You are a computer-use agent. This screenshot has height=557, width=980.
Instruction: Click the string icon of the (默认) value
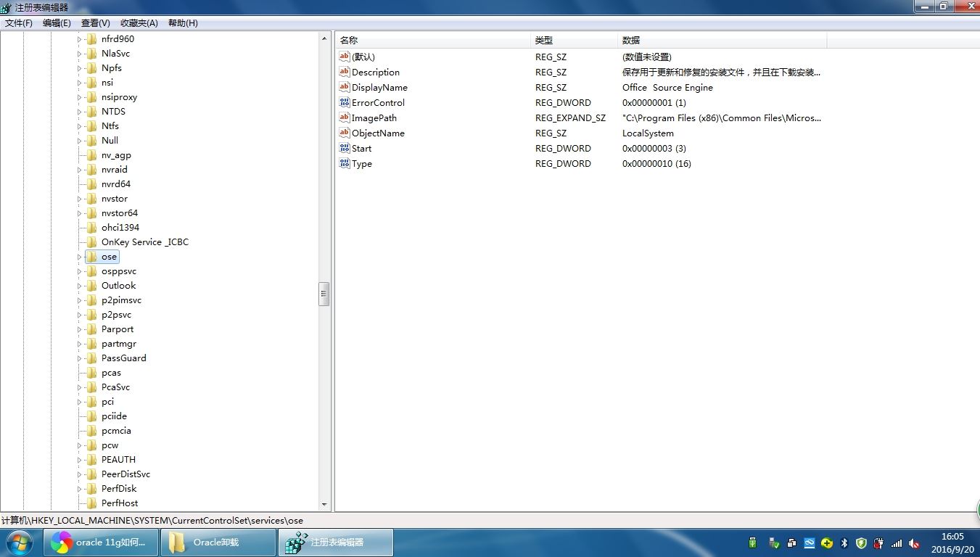(345, 57)
